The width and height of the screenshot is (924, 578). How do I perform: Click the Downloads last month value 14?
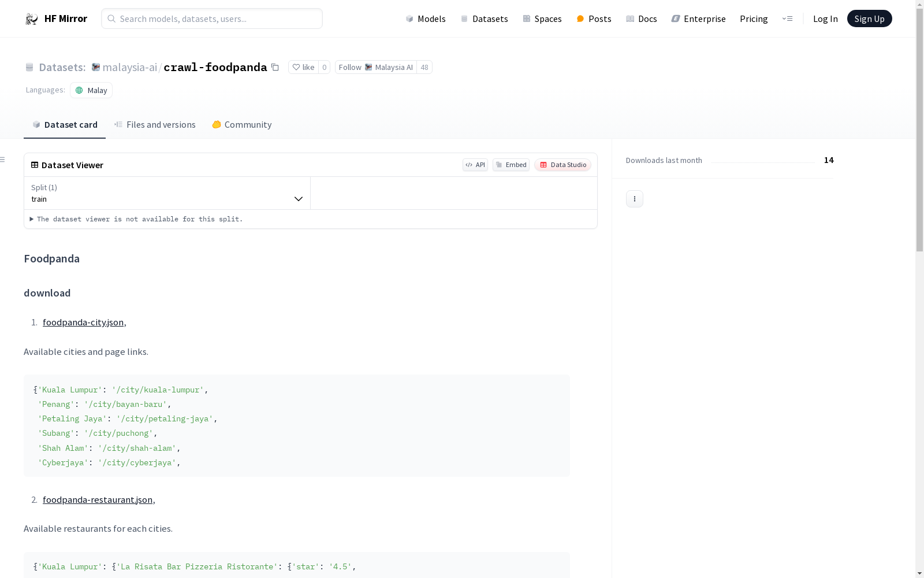[829, 160]
